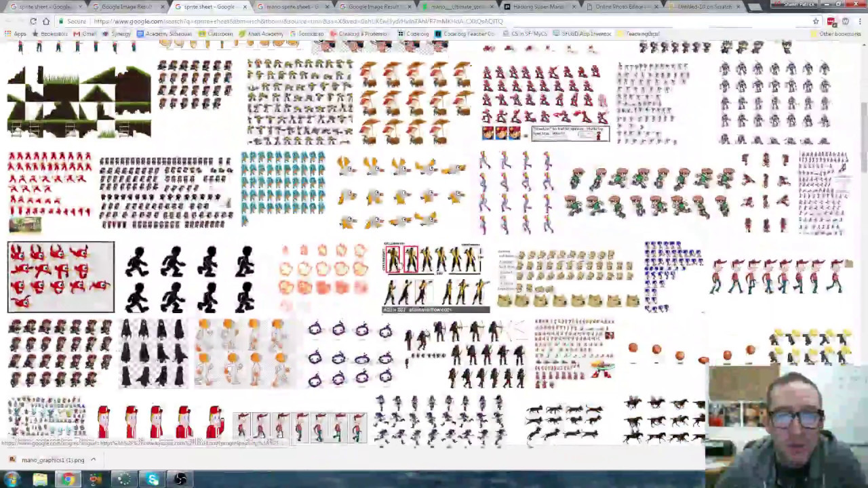868x488 pixels.
Task: Open the CS in SF-MyCS bookmark
Action: point(525,34)
